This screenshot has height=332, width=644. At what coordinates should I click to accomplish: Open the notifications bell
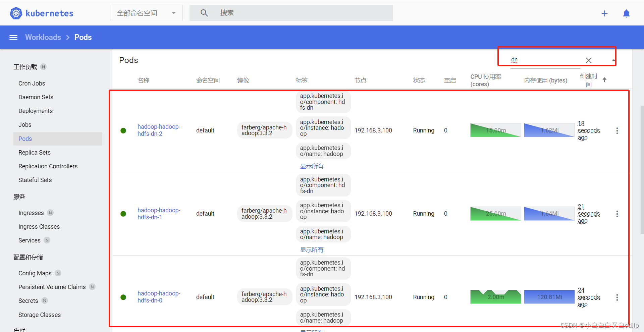point(626,13)
